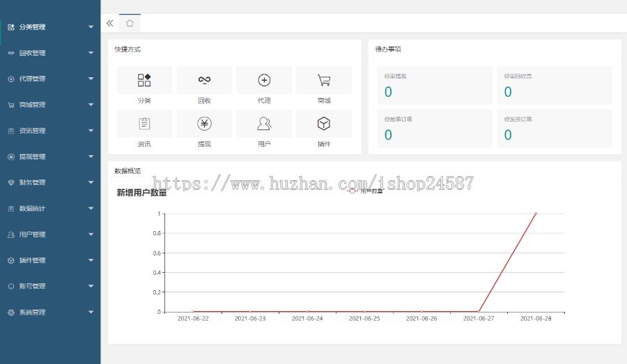Open the 插件 cube shortcut icon
The image size is (627, 364).
324,123
